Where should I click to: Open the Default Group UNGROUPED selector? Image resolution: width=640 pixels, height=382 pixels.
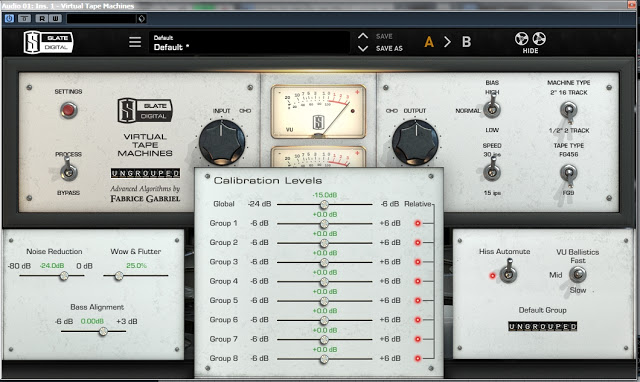(x=542, y=326)
